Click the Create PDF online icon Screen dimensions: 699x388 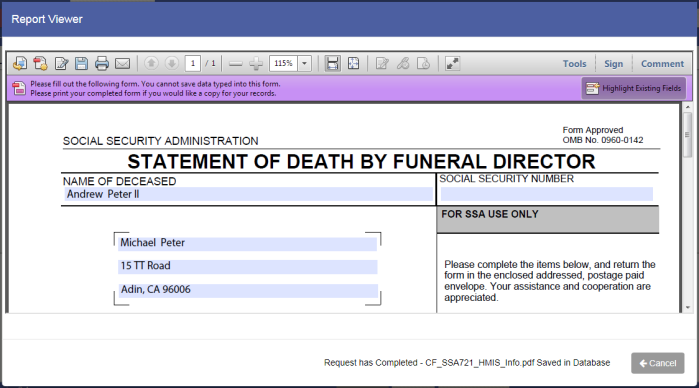40,63
